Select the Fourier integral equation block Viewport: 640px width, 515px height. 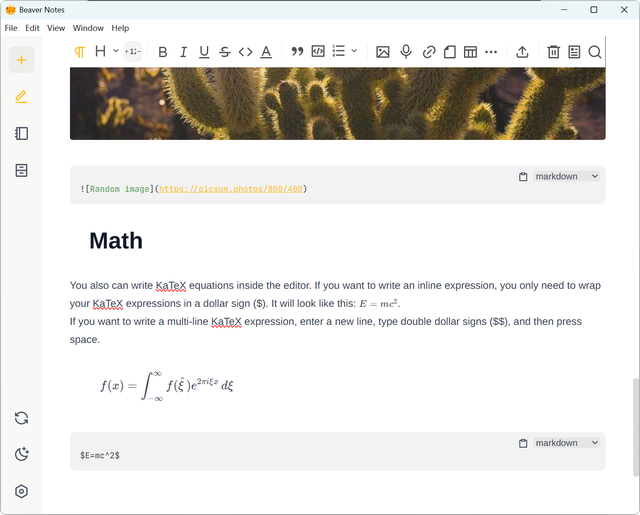(x=167, y=386)
